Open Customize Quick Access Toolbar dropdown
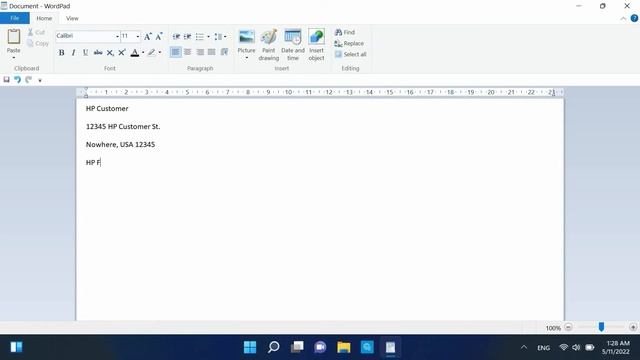 pyautogui.click(x=40, y=80)
